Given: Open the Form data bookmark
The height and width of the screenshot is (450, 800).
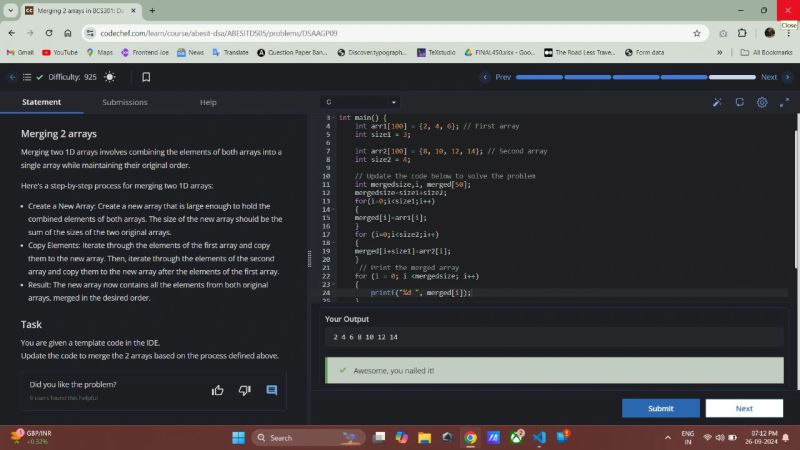Looking at the screenshot, I should (x=644, y=53).
